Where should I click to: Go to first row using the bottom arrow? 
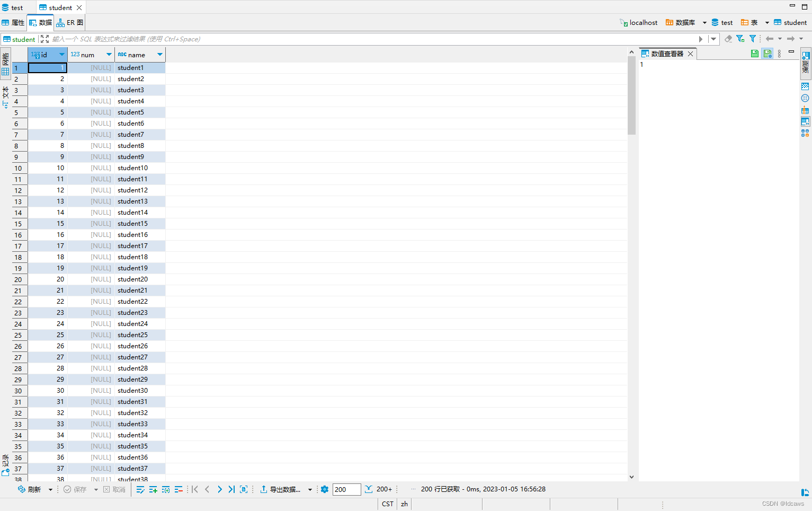pyautogui.click(x=195, y=489)
